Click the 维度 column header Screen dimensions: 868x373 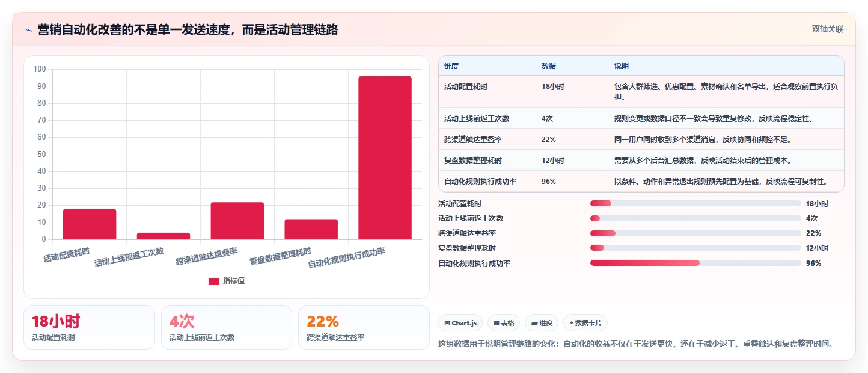click(451, 66)
